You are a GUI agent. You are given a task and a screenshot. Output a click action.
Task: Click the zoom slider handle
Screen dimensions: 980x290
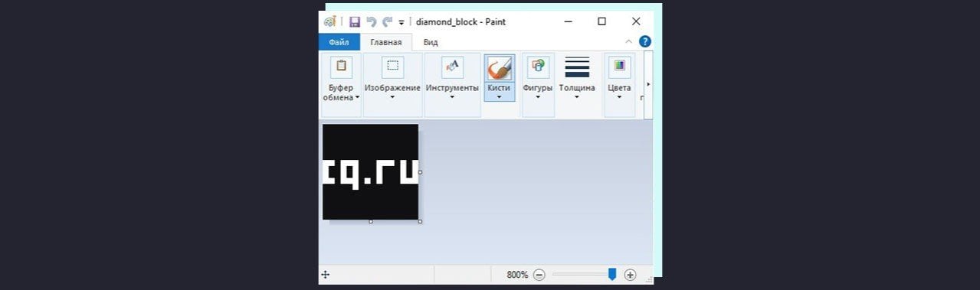(611, 274)
